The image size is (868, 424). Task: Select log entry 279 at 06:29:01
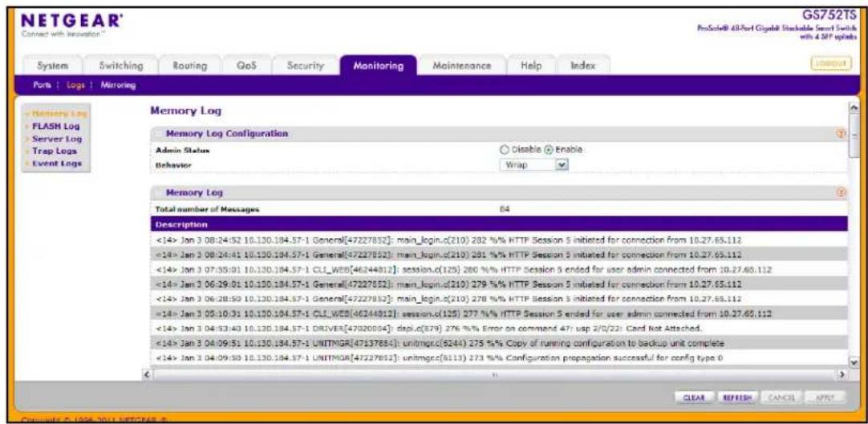(499, 285)
